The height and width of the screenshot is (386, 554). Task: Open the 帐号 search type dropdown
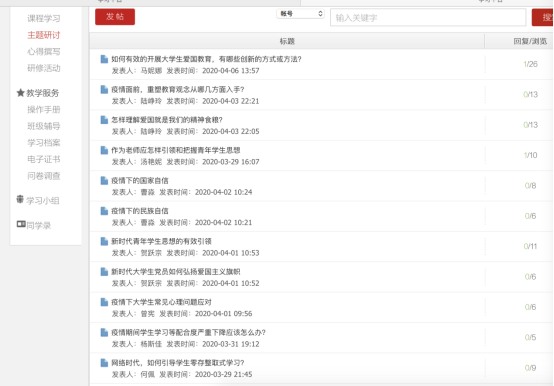click(300, 14)
